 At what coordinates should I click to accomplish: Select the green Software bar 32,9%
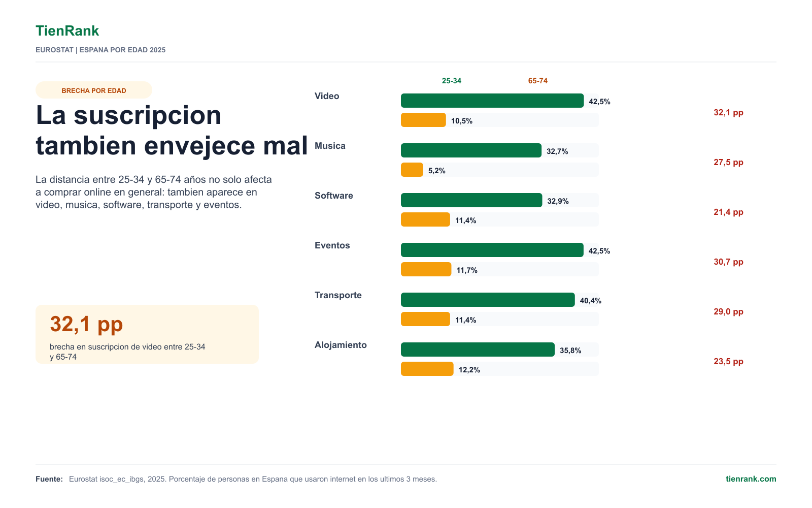[x=471, y=200]
